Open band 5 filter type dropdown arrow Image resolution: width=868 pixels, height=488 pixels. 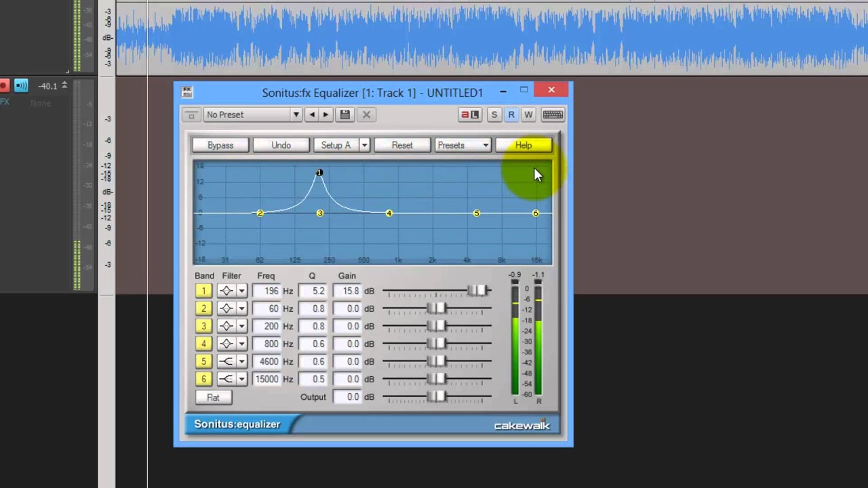241,361
